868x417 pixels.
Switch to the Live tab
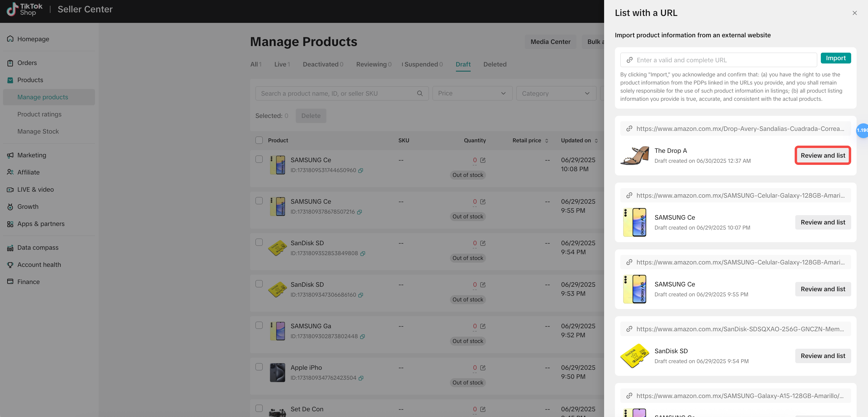click(282, 64)
